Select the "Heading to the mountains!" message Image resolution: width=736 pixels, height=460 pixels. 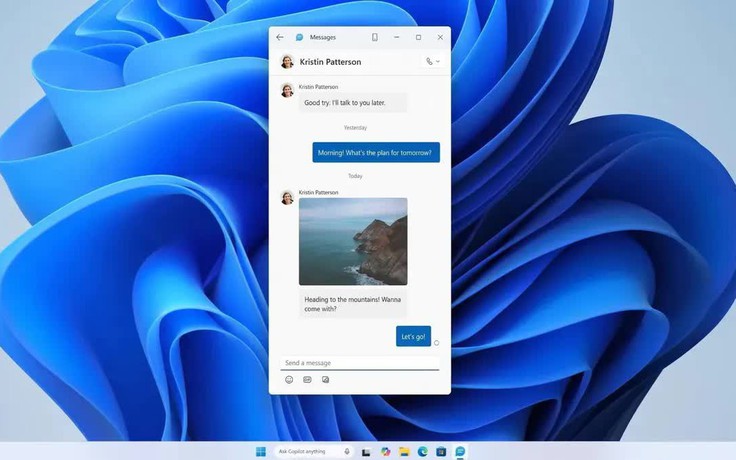pos(353,304)
